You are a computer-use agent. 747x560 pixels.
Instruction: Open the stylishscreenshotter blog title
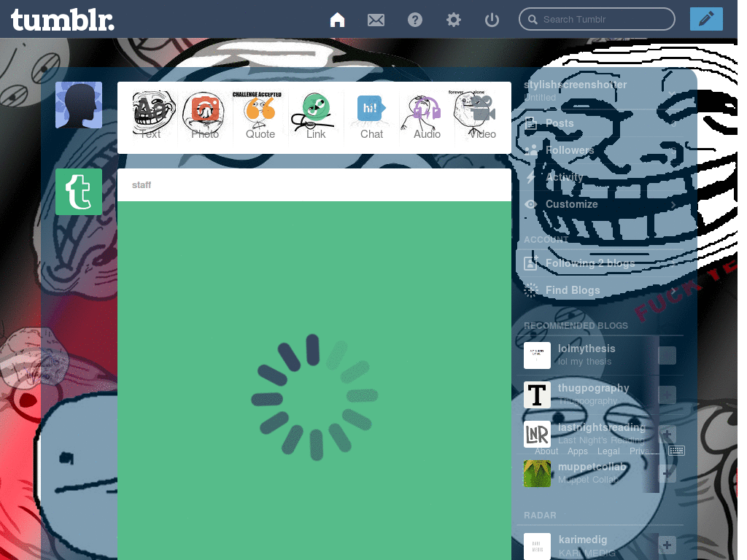[575, 85]
